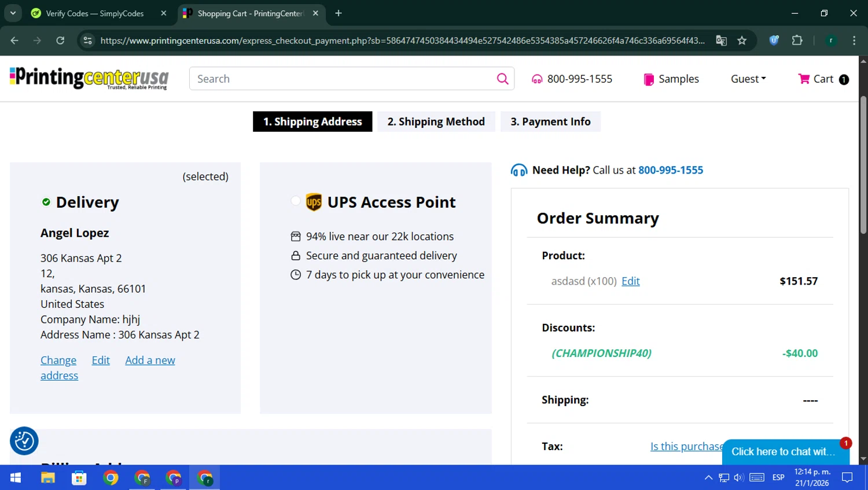Click the padlock icon beside Secure delivery

tap(296, 256)
